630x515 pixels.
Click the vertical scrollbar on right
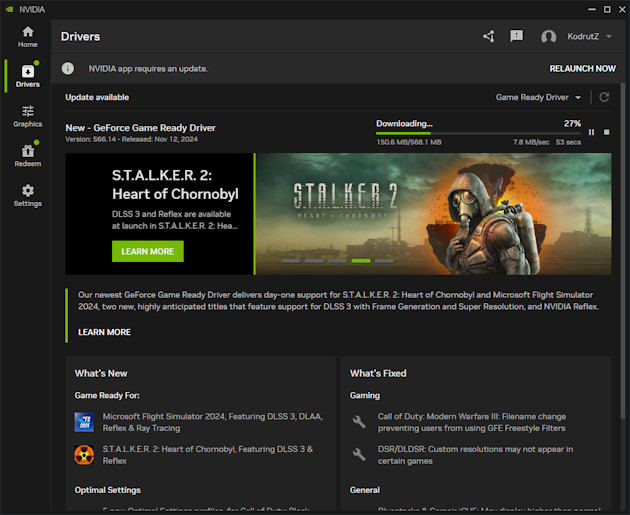point(623,249)
